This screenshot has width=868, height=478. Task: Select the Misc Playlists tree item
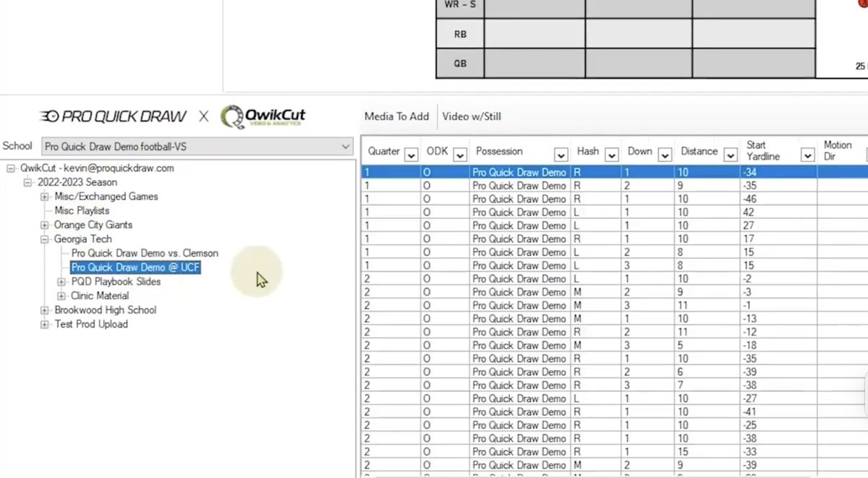click(82, 210)
